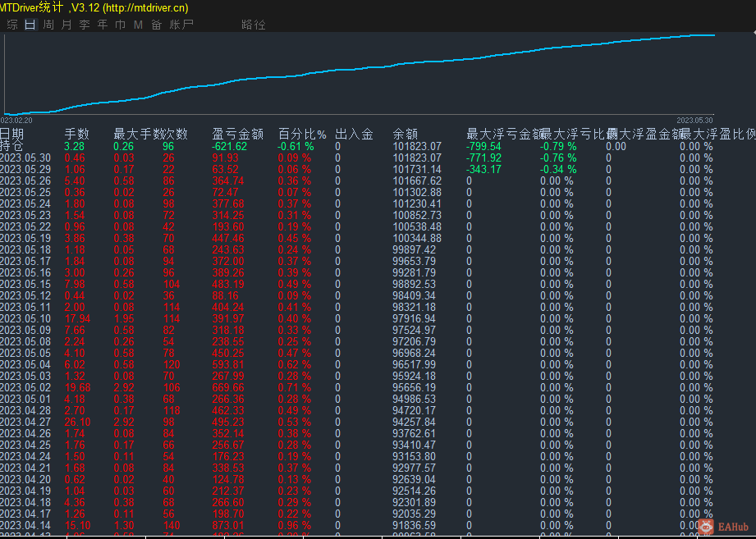Click the 百分比% column header
This screenshot has width=756, height=539.
[x=302, y=134]
